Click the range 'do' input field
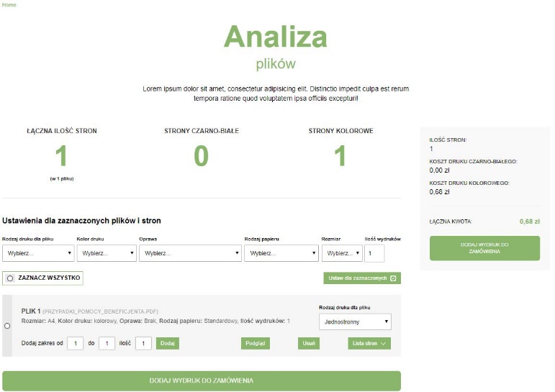Image resolution: width=555 pixels, height=392 pixels. 107,344
